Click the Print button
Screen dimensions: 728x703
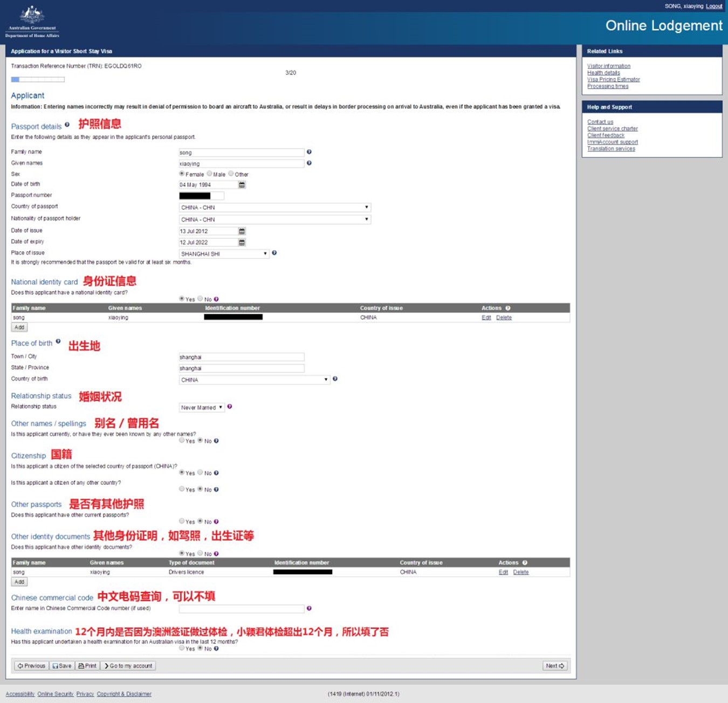[x=87, y=666]
